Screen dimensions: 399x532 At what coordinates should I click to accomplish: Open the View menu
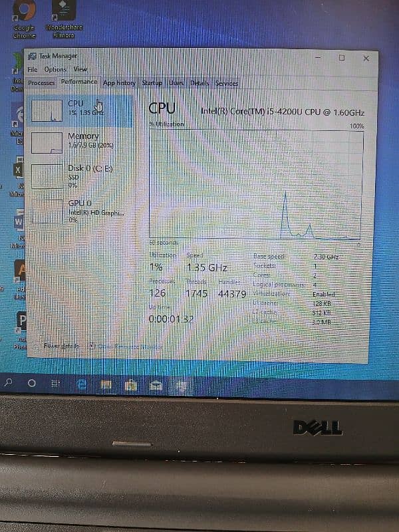click(x=80, y=69)
